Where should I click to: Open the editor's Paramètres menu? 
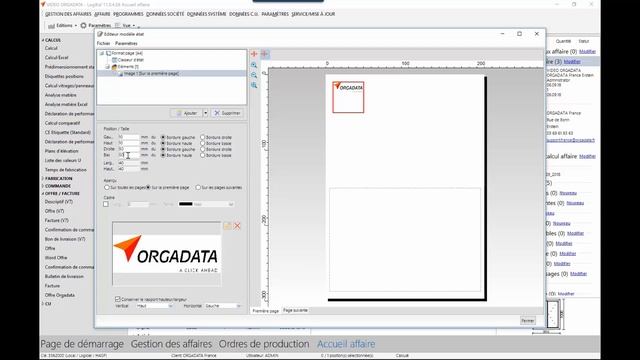click(x=126, y=43)
